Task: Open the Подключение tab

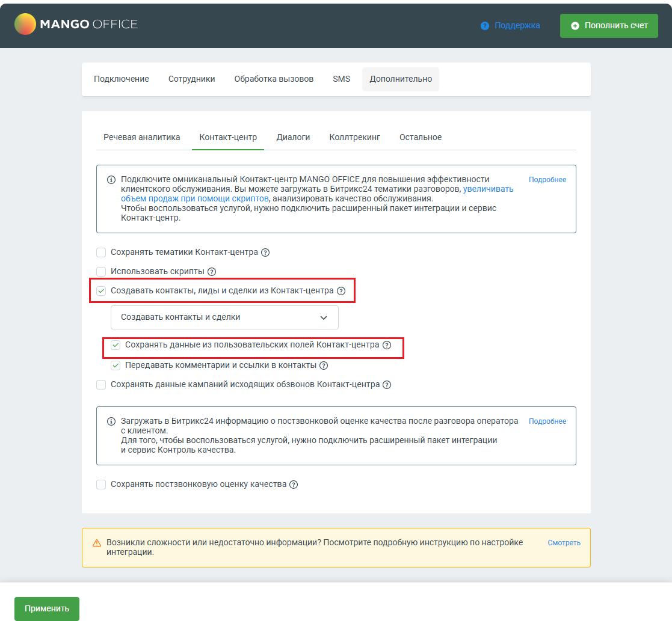Action: (x=122, y=79)
